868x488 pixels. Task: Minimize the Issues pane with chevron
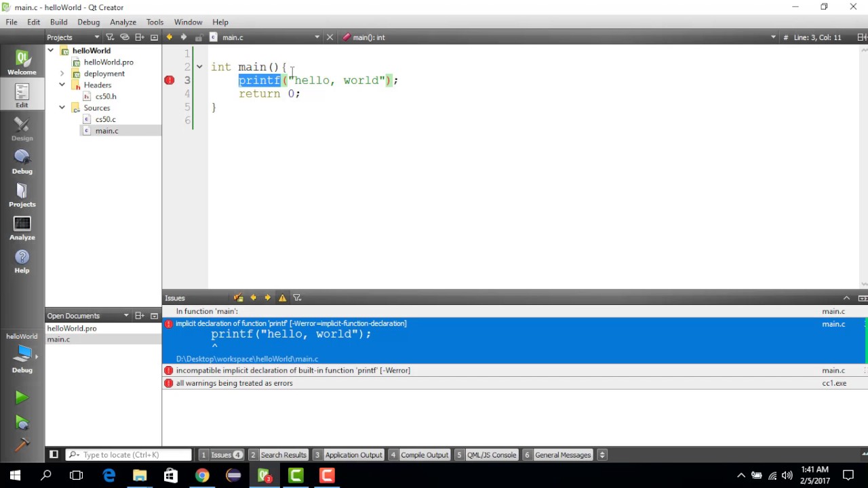coord(846,298)
